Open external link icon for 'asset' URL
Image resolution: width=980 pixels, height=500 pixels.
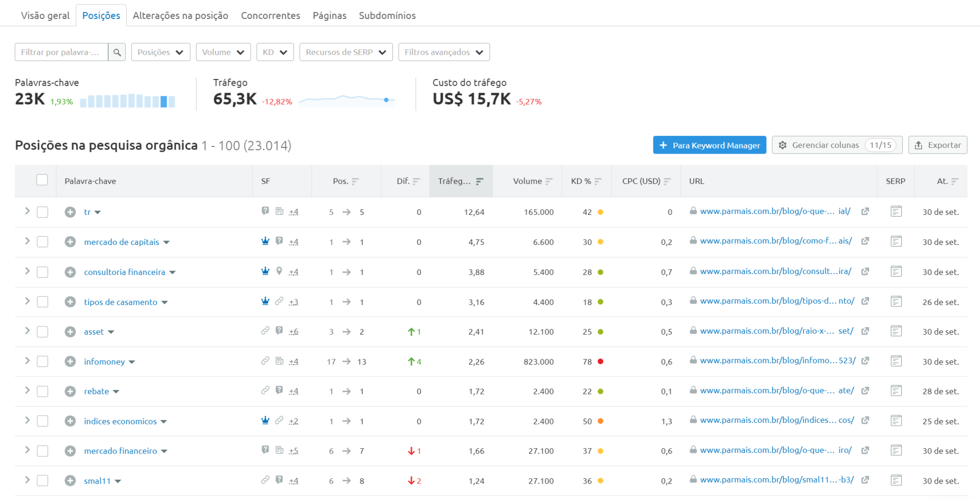pos(865,331)
